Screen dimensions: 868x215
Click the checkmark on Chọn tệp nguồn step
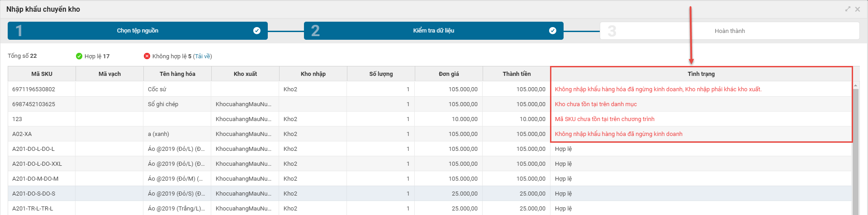257,31
